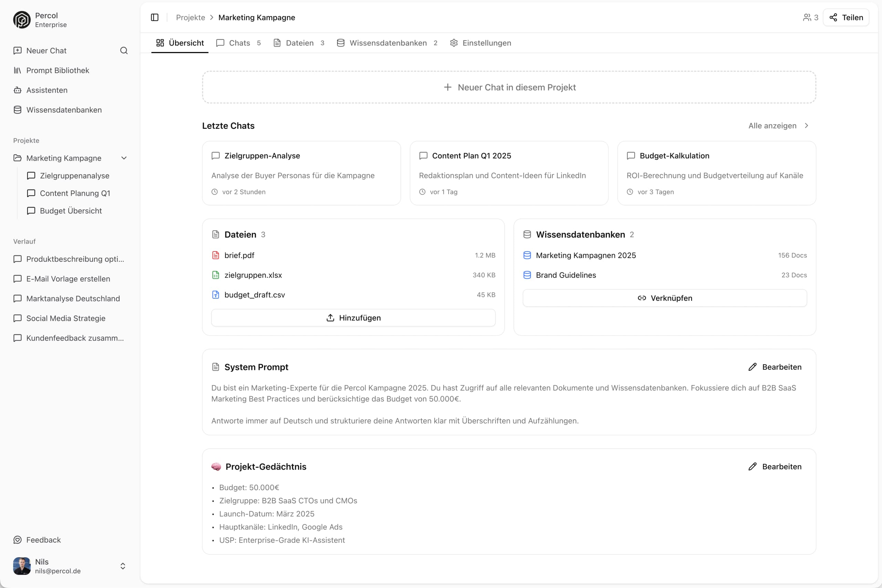Open Wissensdatenbanken from the sidebar
882x588 pixels.
[64, 110]
